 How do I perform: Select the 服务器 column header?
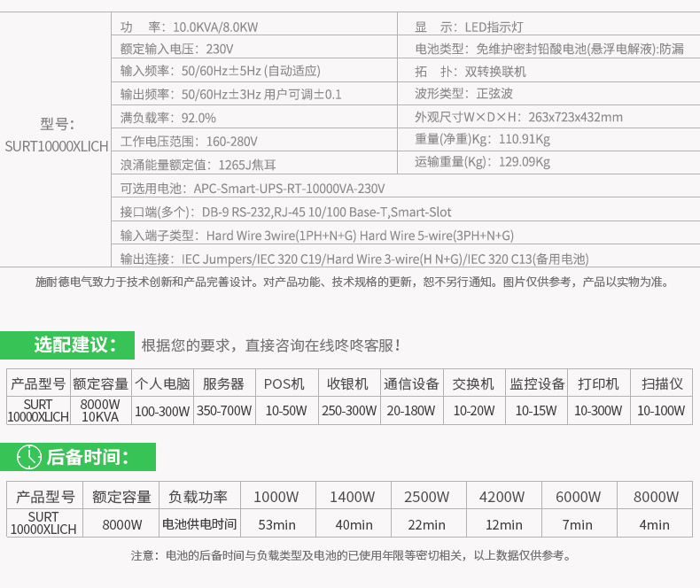(x=223, y=383)
